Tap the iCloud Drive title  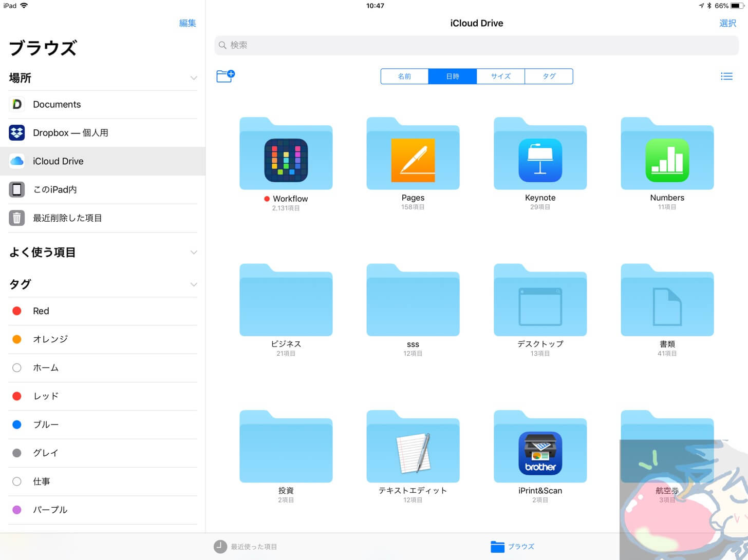point(477,23)
